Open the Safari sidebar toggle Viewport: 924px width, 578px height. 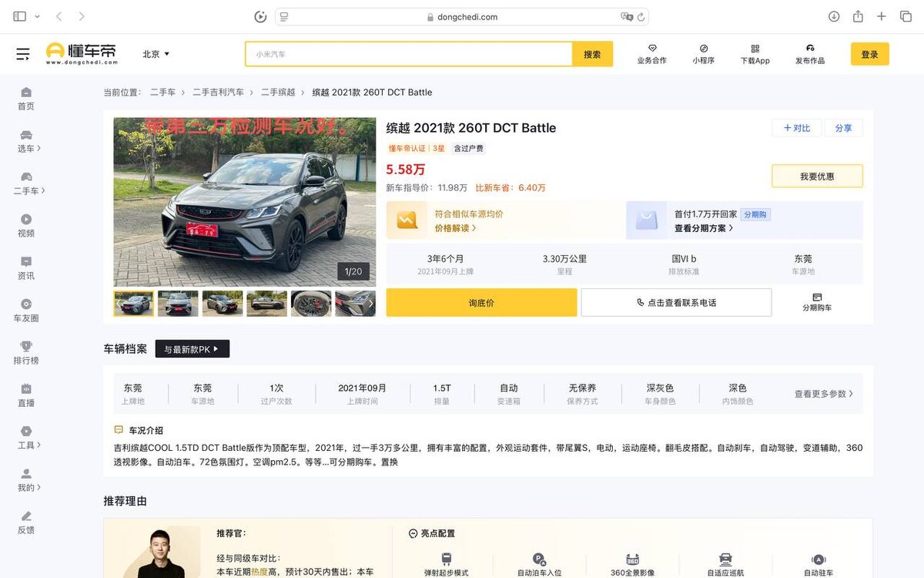point(19,16)
